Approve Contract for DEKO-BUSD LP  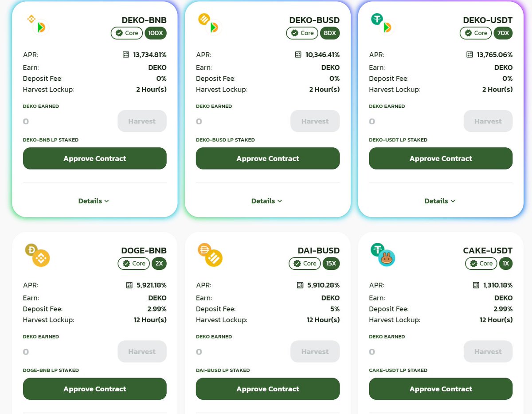click(268, 158)
